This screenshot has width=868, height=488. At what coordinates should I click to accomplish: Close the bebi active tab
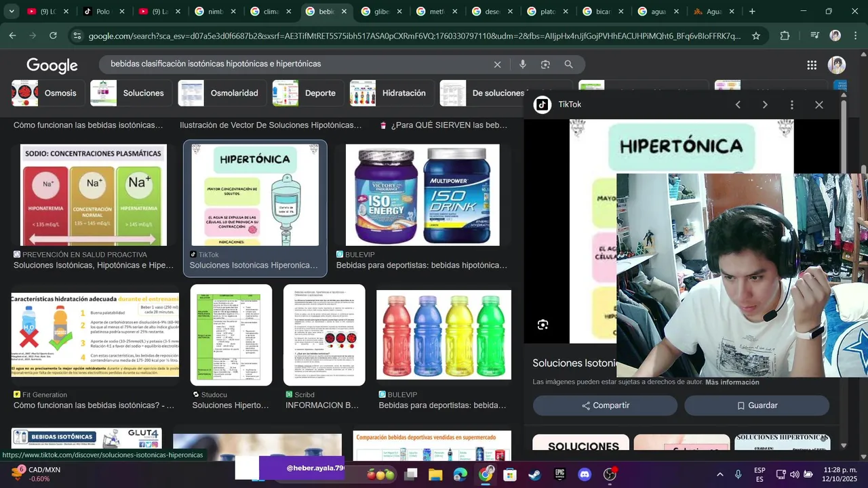[344, 12]
